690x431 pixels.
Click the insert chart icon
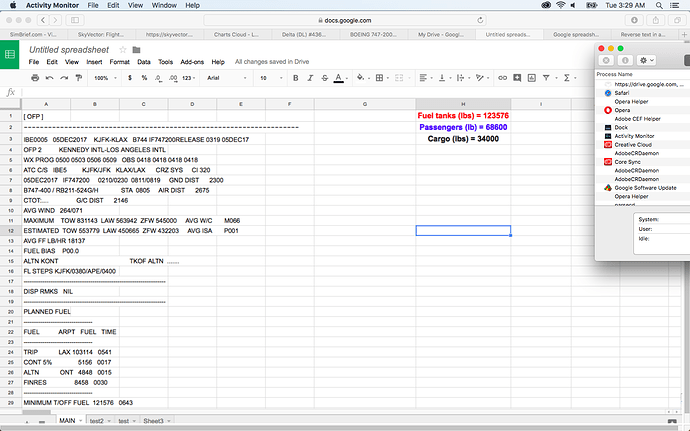coord(532,78)
